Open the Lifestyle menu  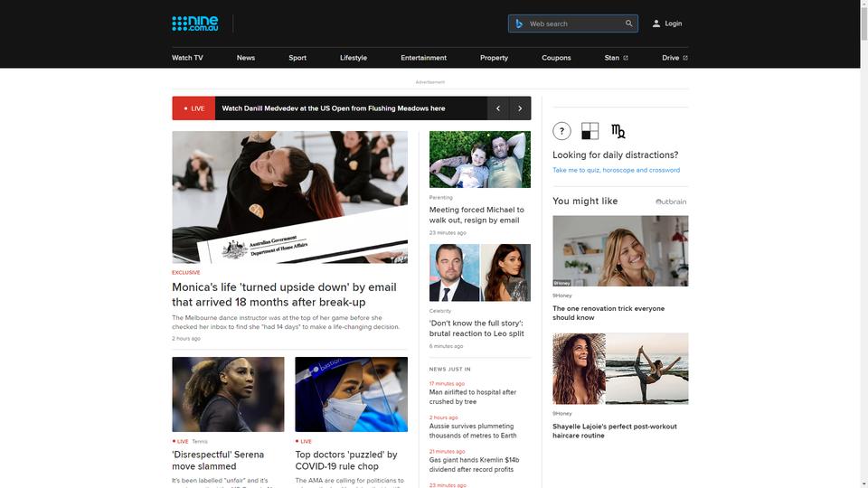(x=354, y=58)
